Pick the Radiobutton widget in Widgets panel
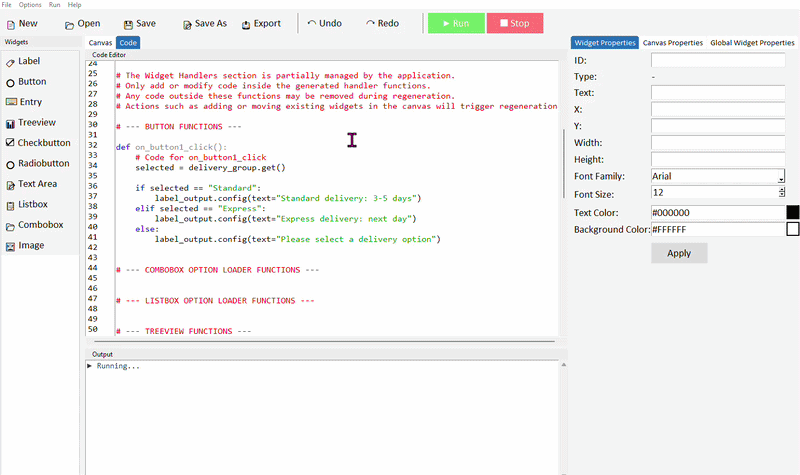The image size is (800, 475). 10,164
